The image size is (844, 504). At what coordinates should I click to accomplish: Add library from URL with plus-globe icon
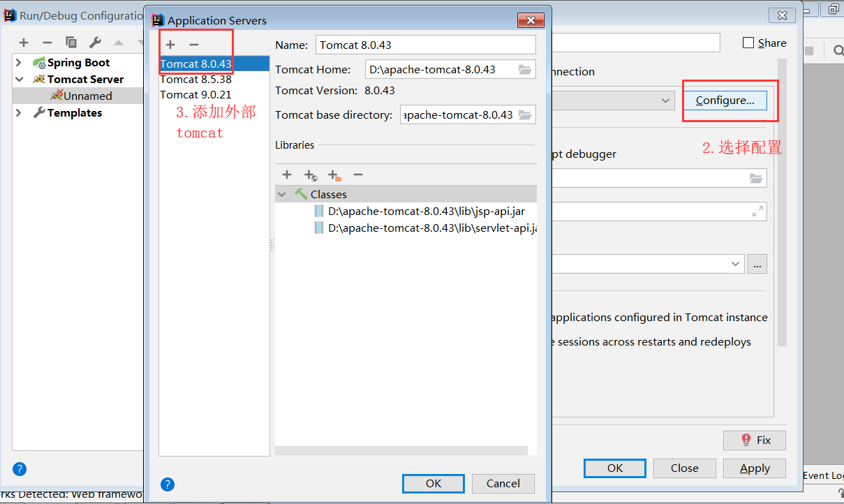[x=311, y=175]
